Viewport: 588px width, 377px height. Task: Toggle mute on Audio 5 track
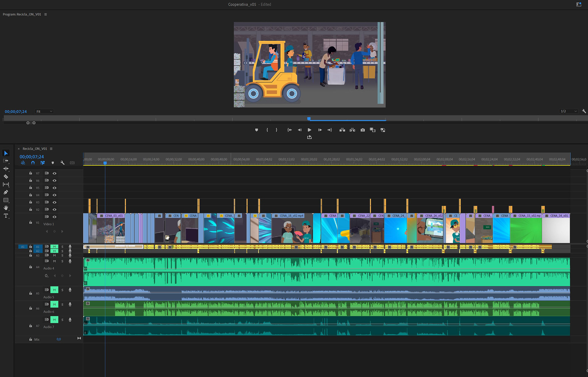point(54,290)
